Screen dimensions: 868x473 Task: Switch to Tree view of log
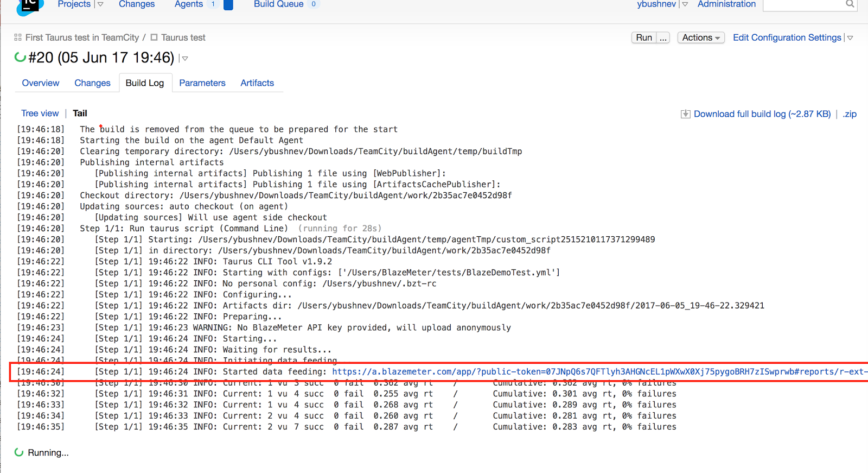click(40, 113)
